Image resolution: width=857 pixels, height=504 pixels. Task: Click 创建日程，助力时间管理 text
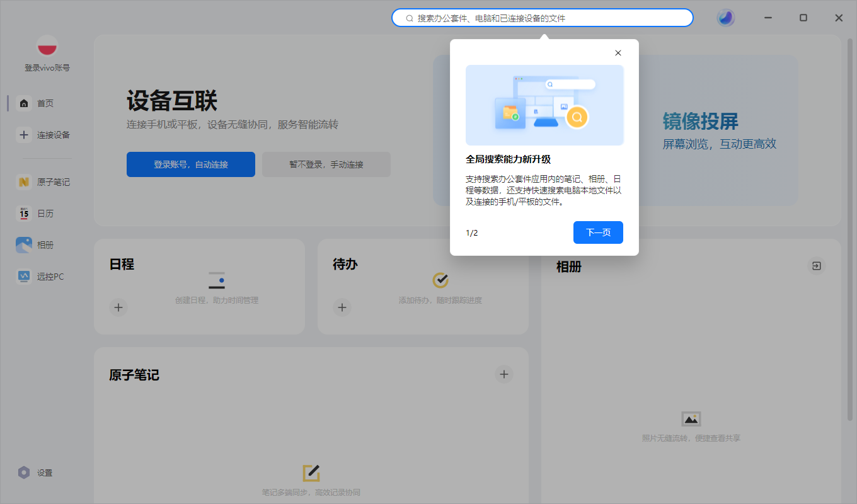(x=217, y=301)
